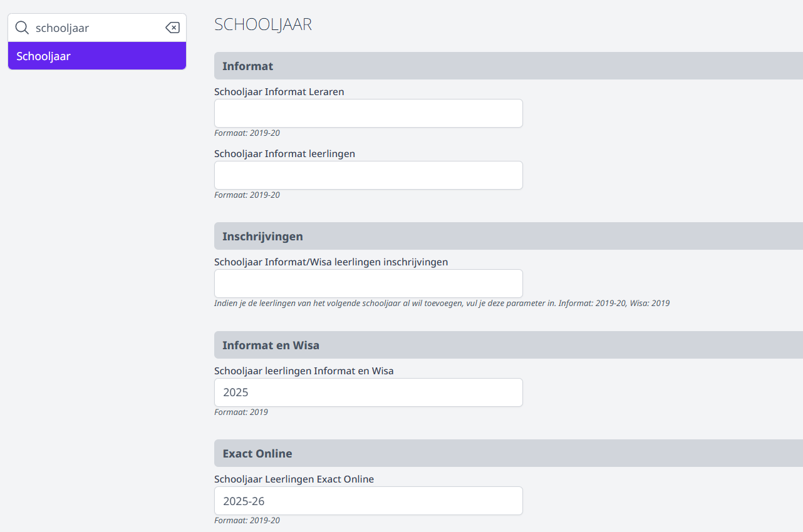Click the Exact Online field showing 2025-26
This screenshot has width=803, height=532.
[x=368, y=501]
